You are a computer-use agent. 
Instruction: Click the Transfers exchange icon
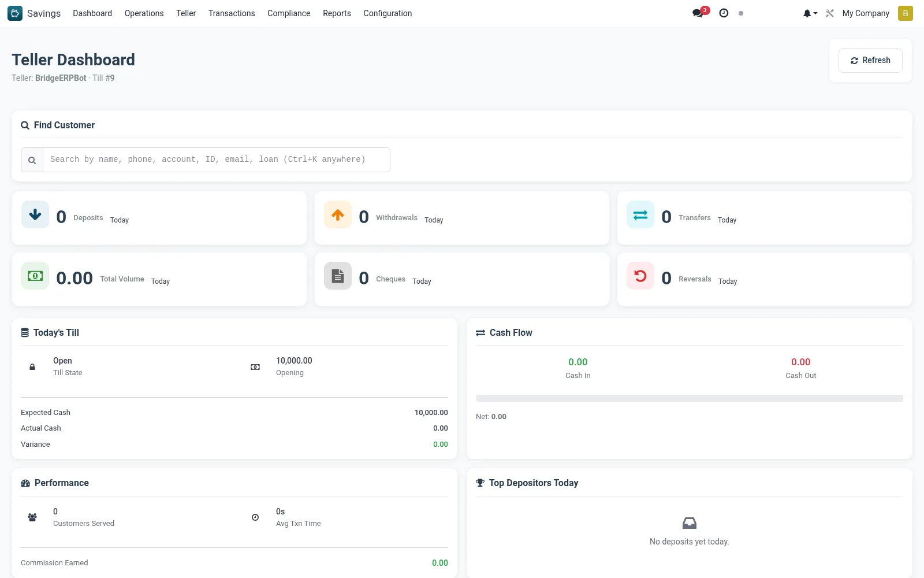640,214
